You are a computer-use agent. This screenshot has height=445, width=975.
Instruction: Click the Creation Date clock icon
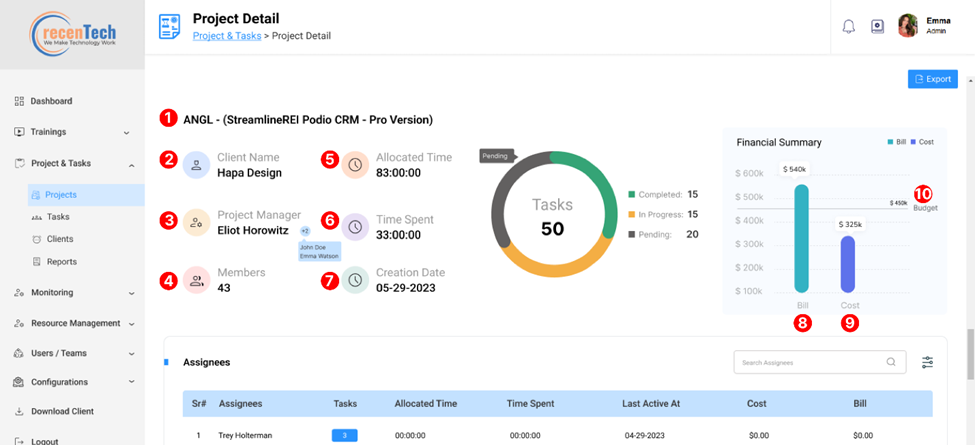355,280
